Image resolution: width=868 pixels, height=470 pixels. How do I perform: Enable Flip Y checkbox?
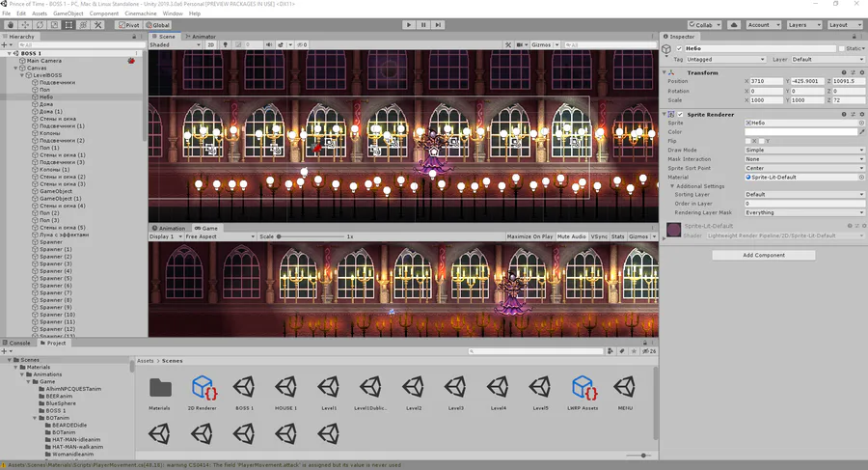[x=762, y=141]
